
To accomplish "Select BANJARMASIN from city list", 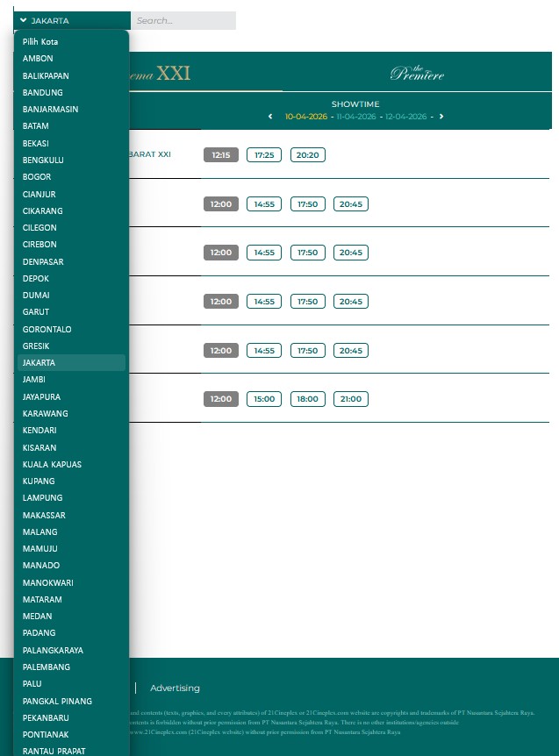I will [x=71, y=109].
